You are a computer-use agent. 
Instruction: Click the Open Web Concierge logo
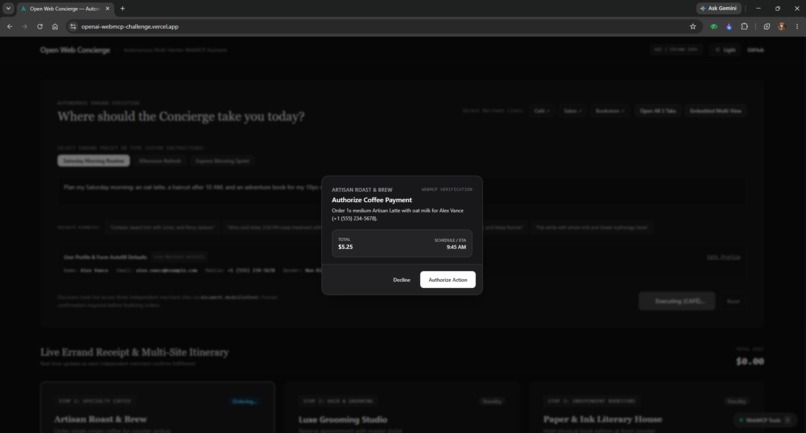point(75,50)
